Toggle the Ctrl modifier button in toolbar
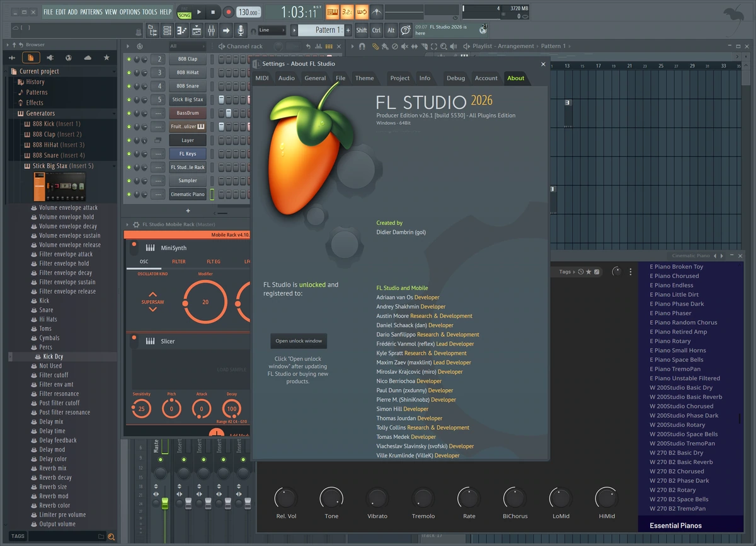Screen dimensions: 756x546 pyautogui.click(x=376, y=30)
